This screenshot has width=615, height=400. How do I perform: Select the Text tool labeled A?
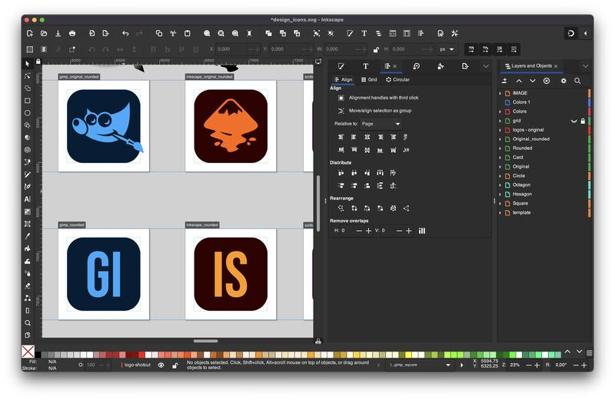(27, 199)
